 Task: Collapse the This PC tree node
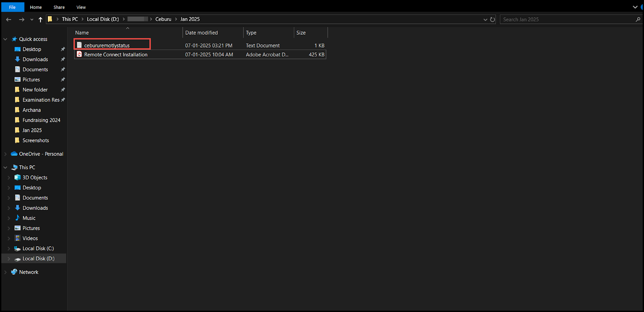[x=5, y=167]
